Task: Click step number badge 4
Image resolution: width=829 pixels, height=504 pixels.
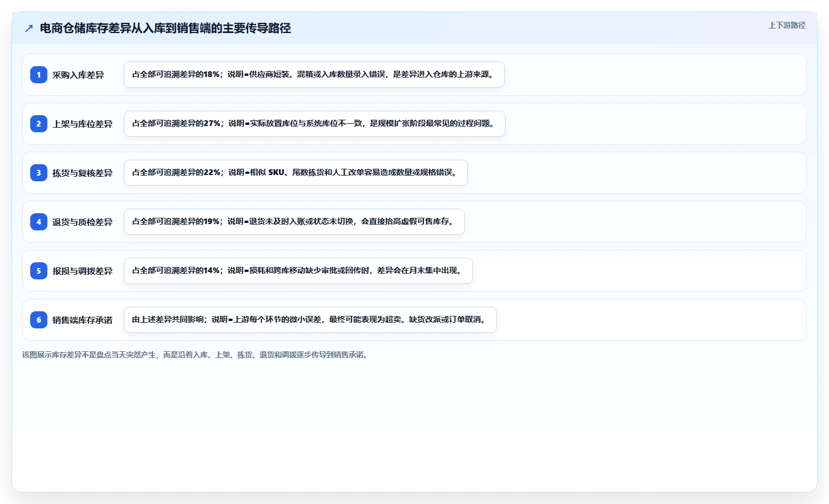Action: [x=39, y=222]
